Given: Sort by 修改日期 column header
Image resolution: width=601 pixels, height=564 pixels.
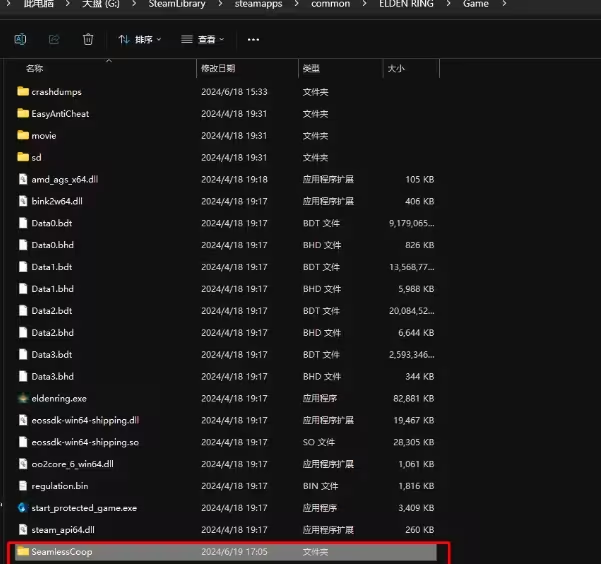Looking at the screenshot, I should pos(218,68).
